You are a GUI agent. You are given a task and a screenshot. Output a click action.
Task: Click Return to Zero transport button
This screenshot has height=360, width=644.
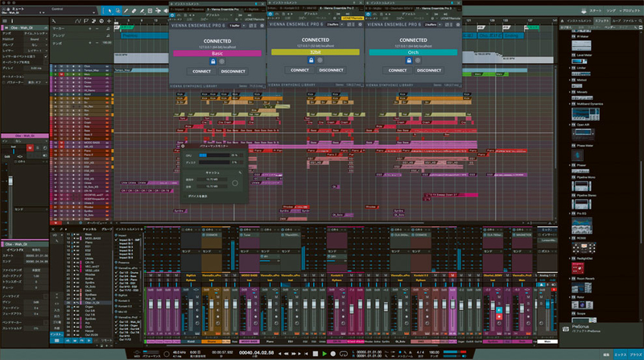point(306,354)
